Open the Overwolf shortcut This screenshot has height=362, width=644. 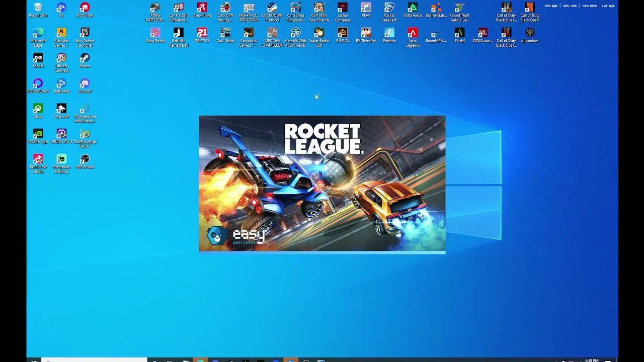point(61,111)
